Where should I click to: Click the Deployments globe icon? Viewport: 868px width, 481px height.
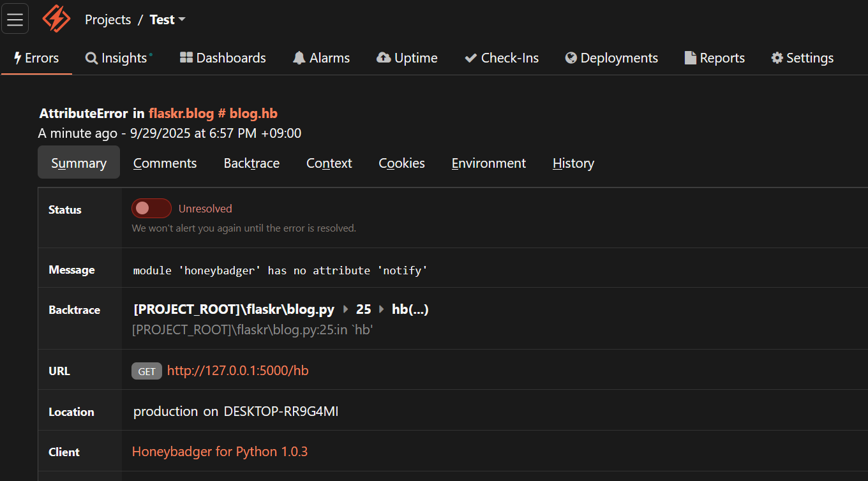570,57
